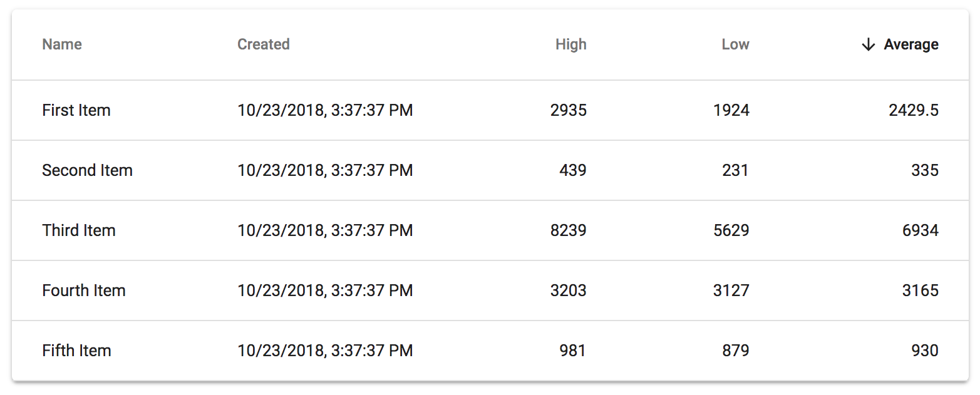Viewport: 980px width, 395px height.
Task: Select the Second Item row name
Action: tap(87, 170)
